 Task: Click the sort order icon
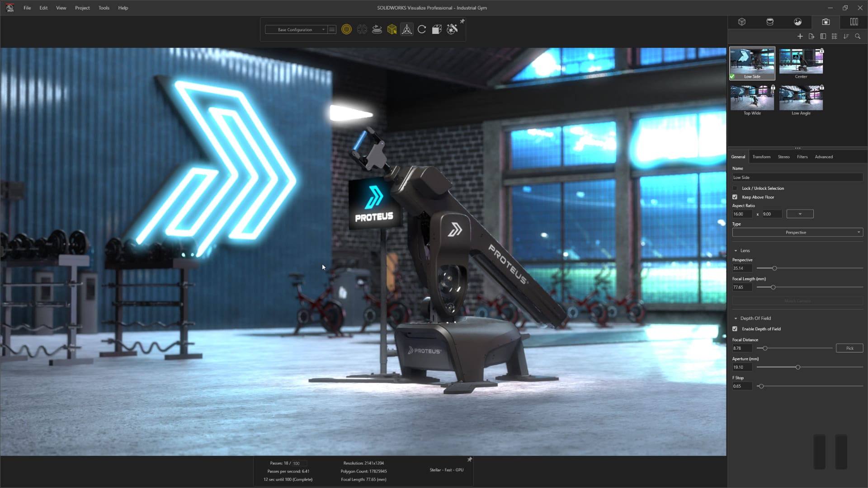(x=846, y=36)
